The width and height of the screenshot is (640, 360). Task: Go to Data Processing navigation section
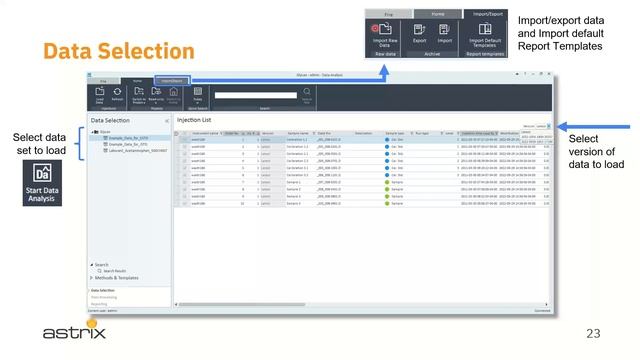[104, 297]
